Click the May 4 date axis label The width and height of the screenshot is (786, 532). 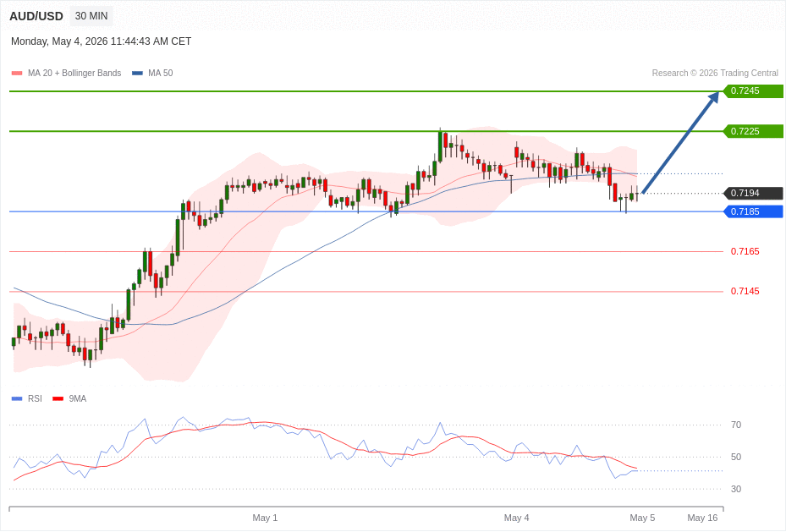(x=516, y=518)
